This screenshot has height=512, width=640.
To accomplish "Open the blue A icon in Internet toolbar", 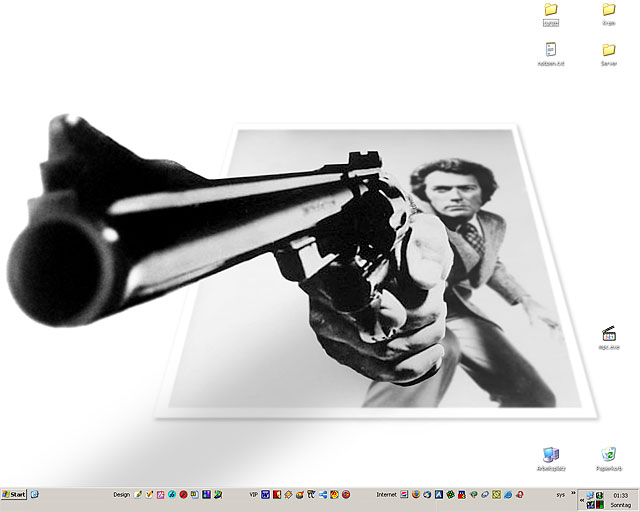I will [438, 494].
